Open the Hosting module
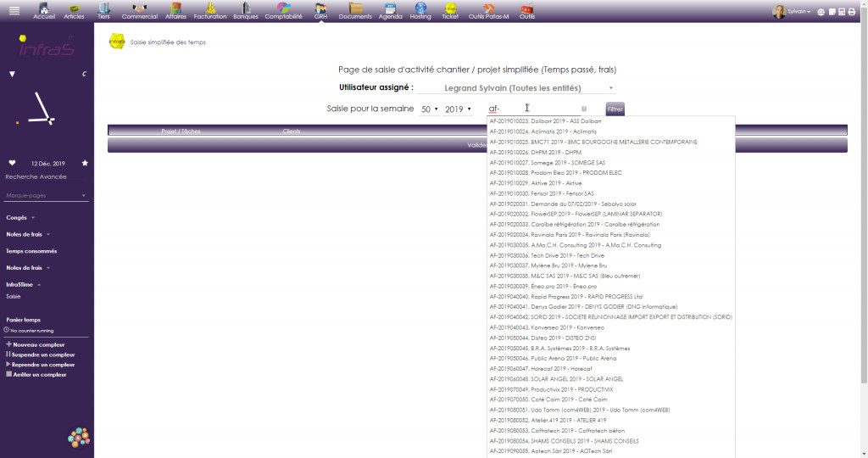The height and width of the screenshot is (458, 868). point(420,11)
